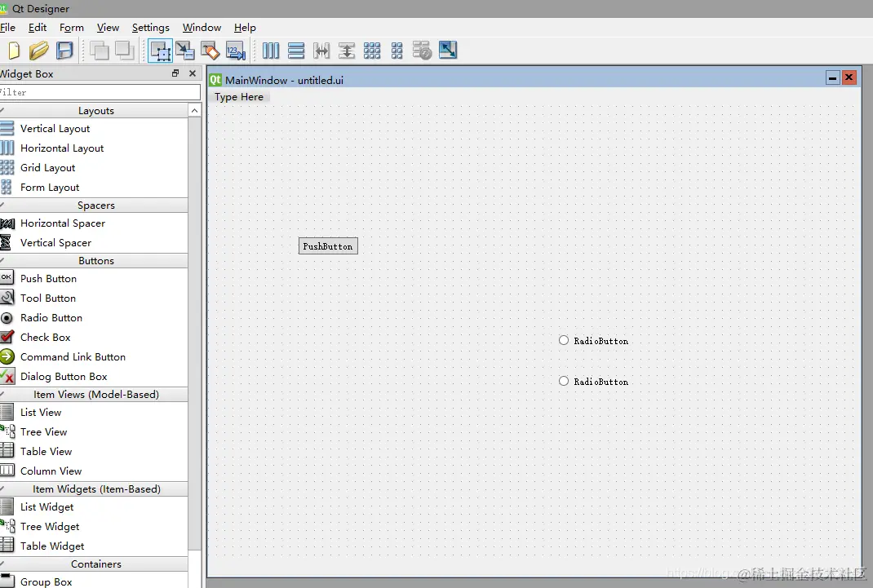The image size is (873, 588).
Task: Open the Settings menu
Action: click(150, 27)
